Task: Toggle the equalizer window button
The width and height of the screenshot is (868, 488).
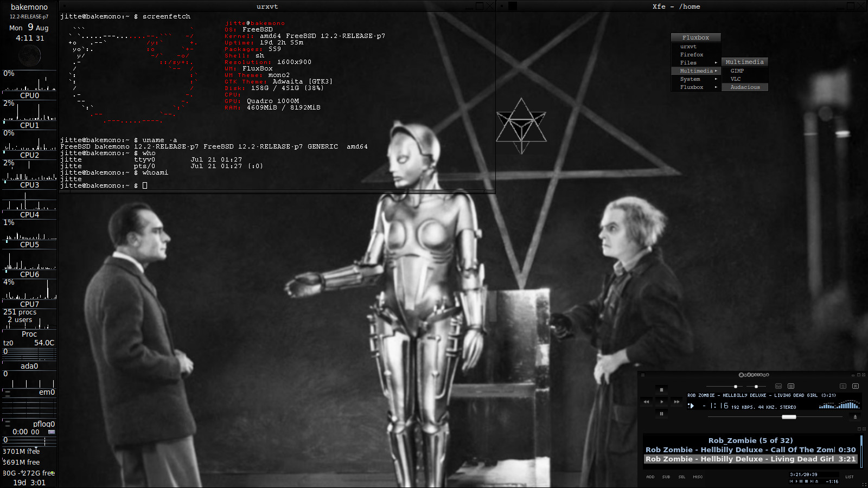Action: pos(778,386)
